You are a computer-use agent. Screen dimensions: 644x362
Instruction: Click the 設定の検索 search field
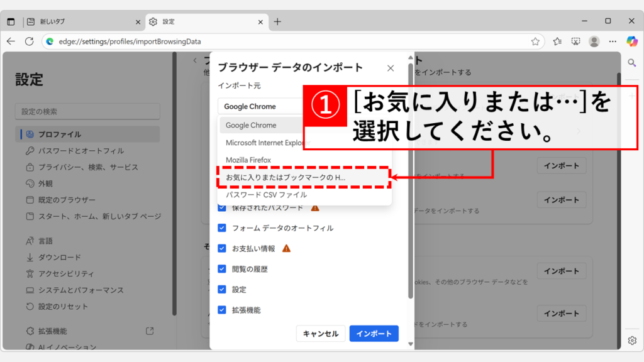[x=87, y=112]
